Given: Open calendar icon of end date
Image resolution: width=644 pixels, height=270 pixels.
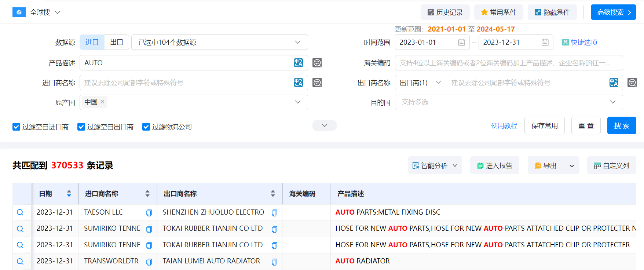Looking at the screenshot, I should (x=545, y=42).
